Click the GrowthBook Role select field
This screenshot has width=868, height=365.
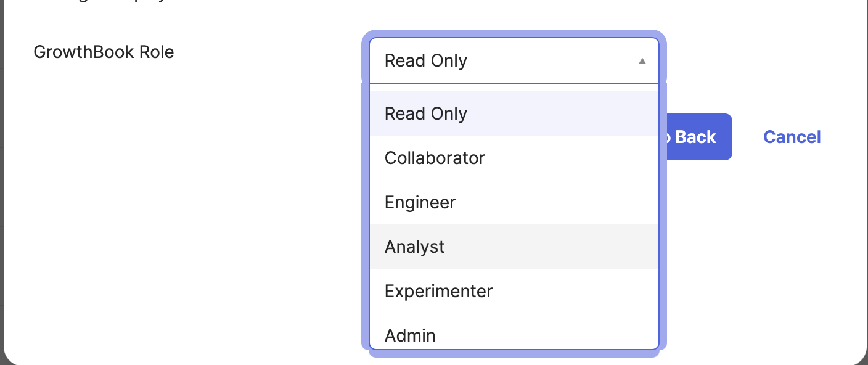point(514,60)
